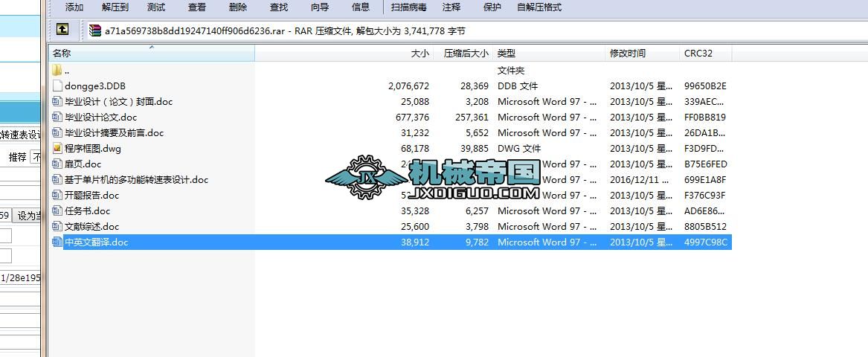Click 设为 button in background window
868x357 pixels.
coord(27,216)
